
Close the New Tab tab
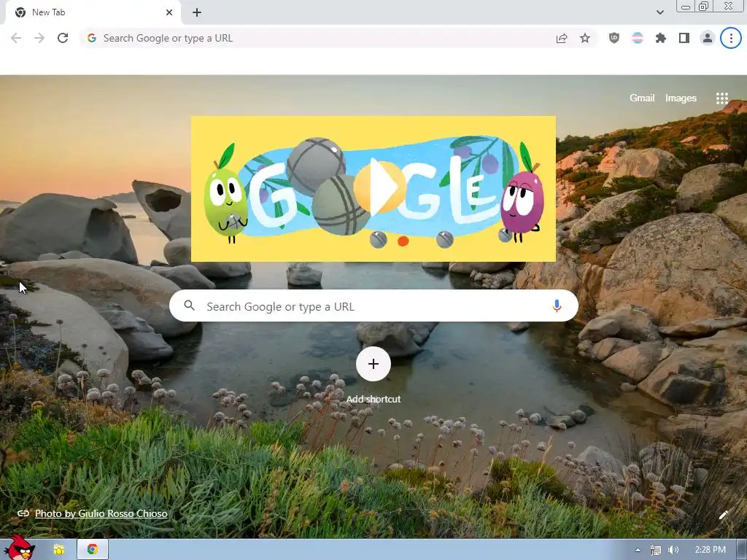pos(169,12)
